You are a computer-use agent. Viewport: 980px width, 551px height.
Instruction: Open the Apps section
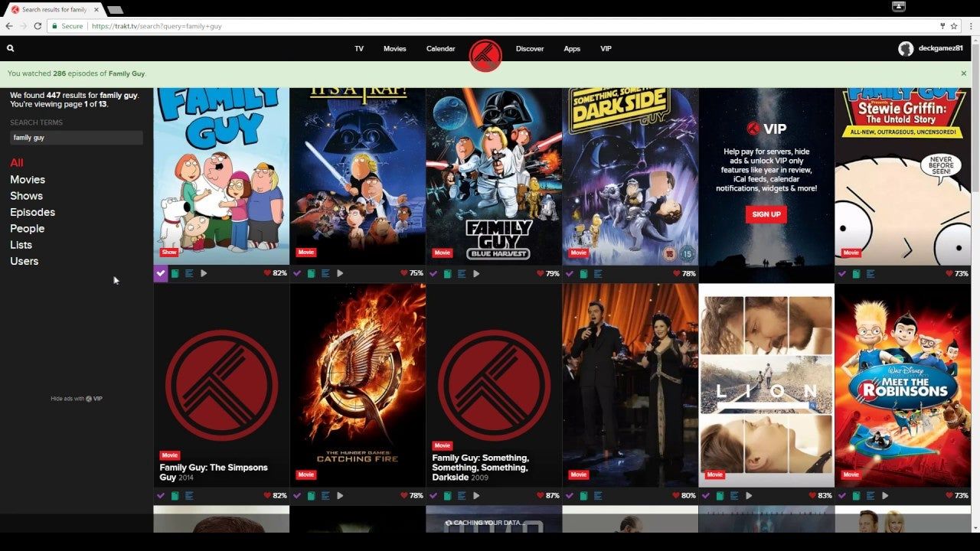(571, 48)
